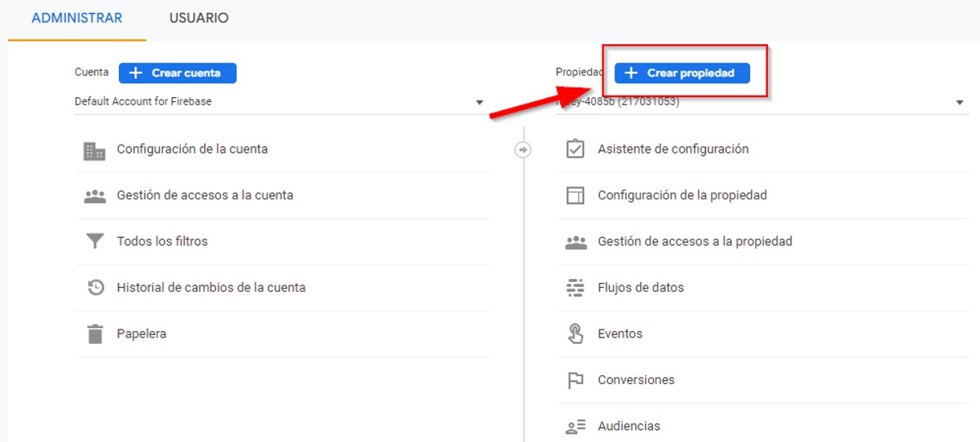Click the building icon for Configuración de la cuenta
This screenshot has width=980, height=442.
point(95,150)
